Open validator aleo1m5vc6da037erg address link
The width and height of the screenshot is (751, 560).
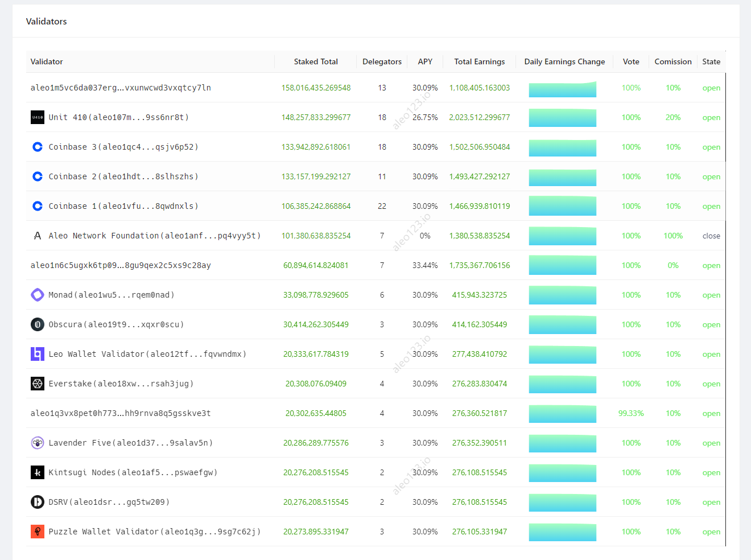(x=121, y=88)
